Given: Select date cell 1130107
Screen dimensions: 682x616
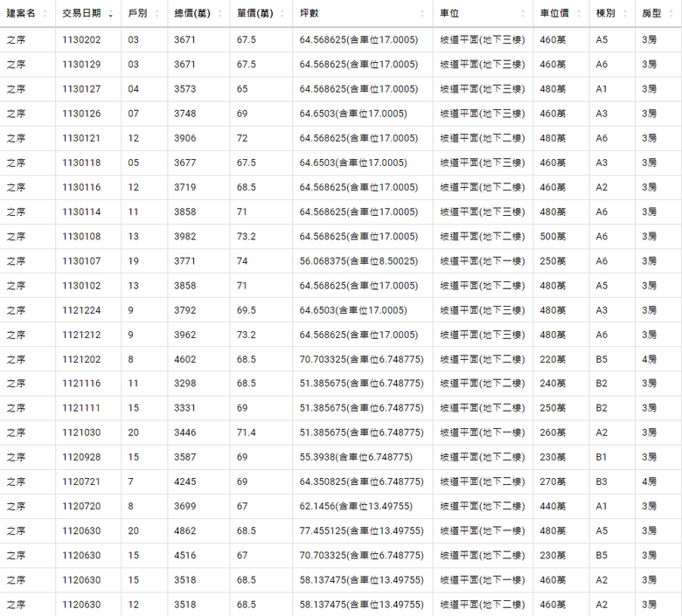Looking at the screenshot, I should click(81, 261).
